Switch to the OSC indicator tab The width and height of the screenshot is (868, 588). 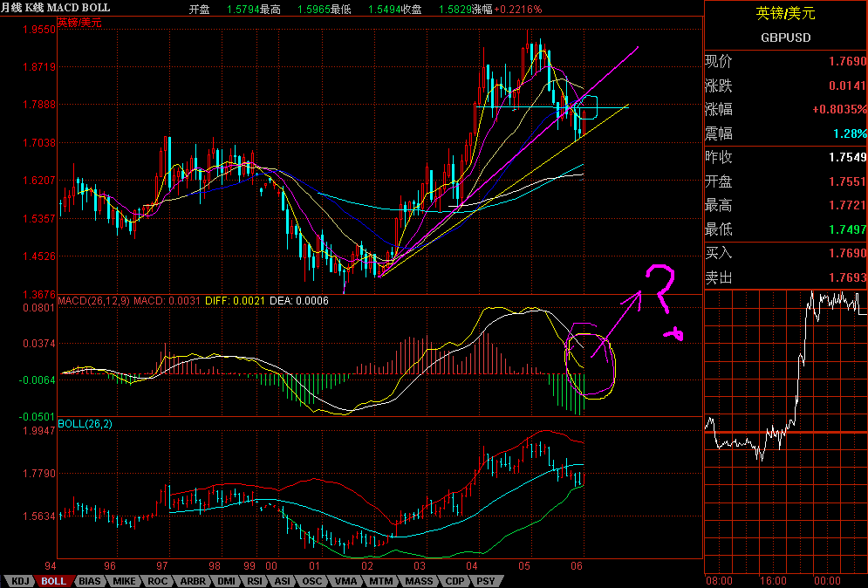coord(311,581)
